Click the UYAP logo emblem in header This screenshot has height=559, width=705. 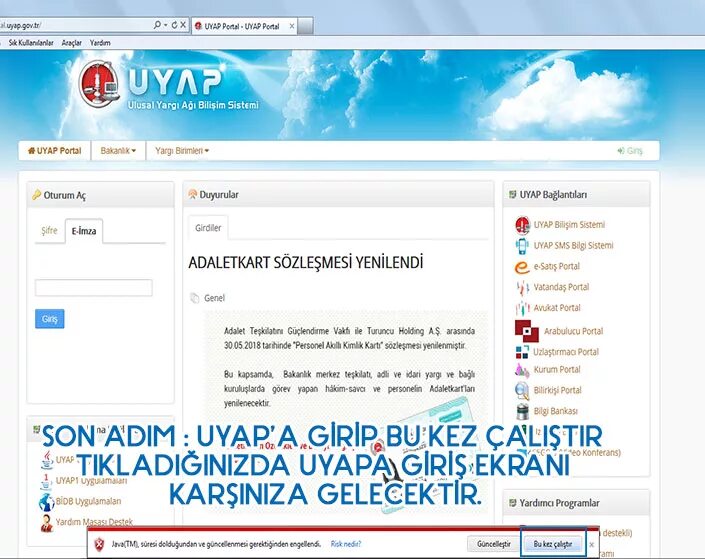99,85
